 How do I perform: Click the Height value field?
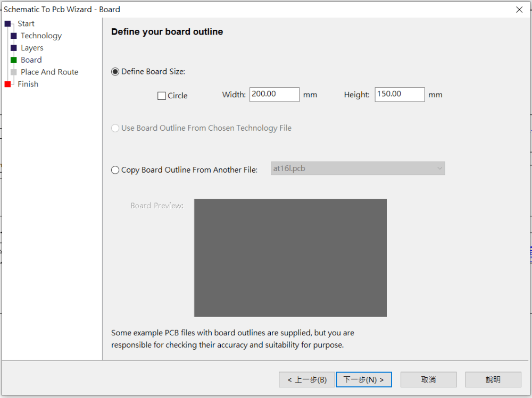pos(400,94)
